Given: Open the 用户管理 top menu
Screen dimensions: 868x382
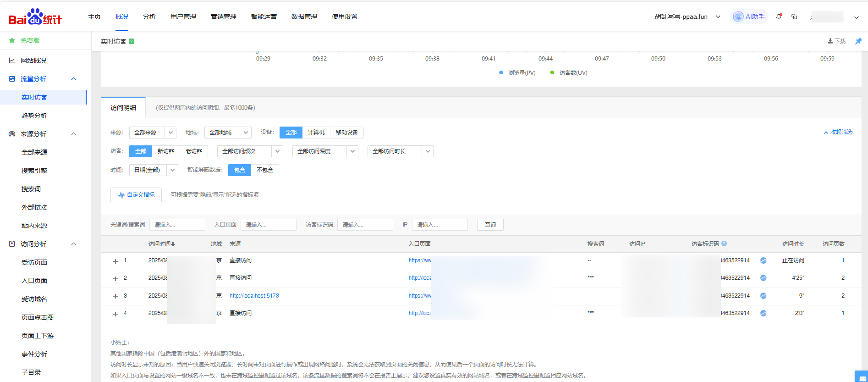Looking at the screenshot, I should 183,17.
